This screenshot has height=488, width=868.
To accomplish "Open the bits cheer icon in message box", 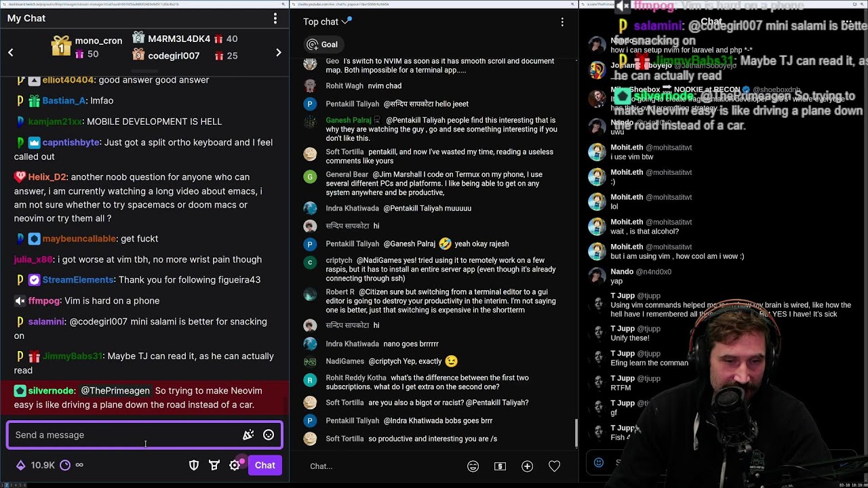I will 248,435.
